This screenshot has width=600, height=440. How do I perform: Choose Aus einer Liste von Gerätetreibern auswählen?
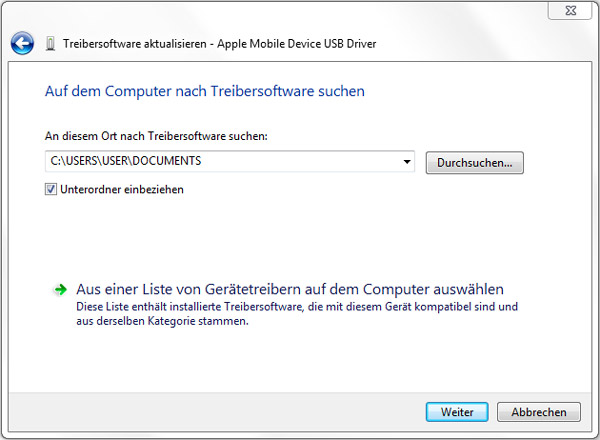point(290,289)
